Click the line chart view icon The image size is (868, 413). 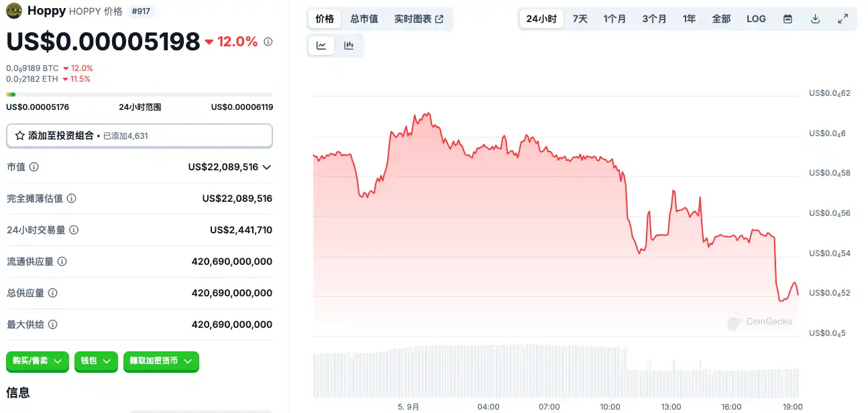coord(321,46)
